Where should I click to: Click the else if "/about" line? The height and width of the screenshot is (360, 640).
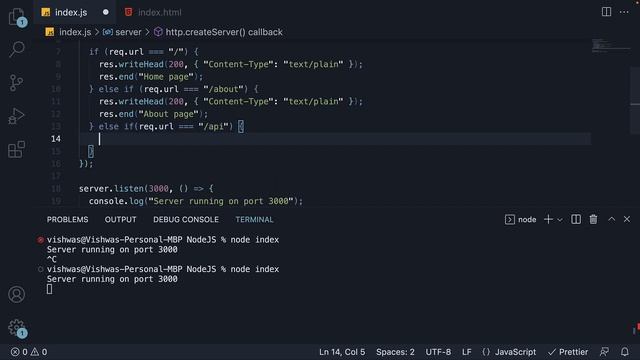click(x=173, y=89)
